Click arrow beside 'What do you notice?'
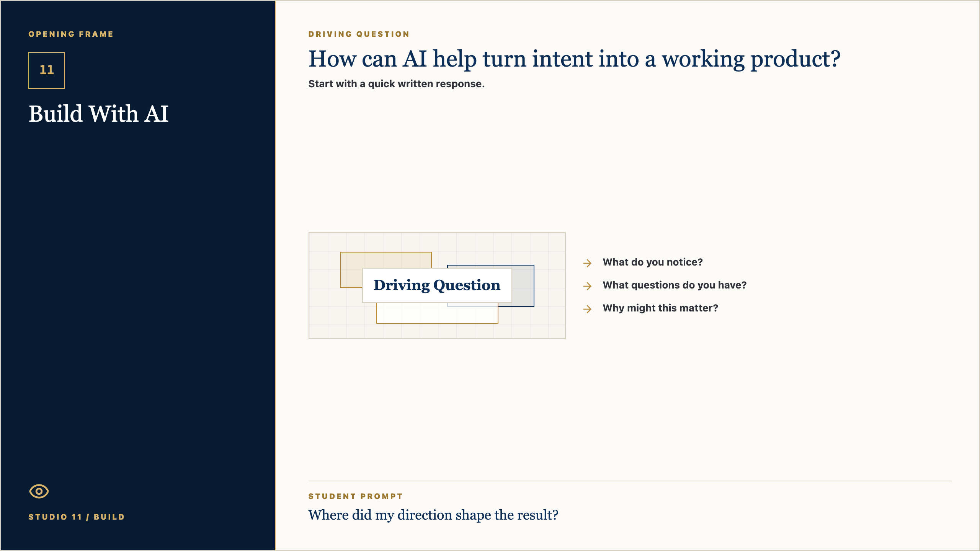 (587, 263)
